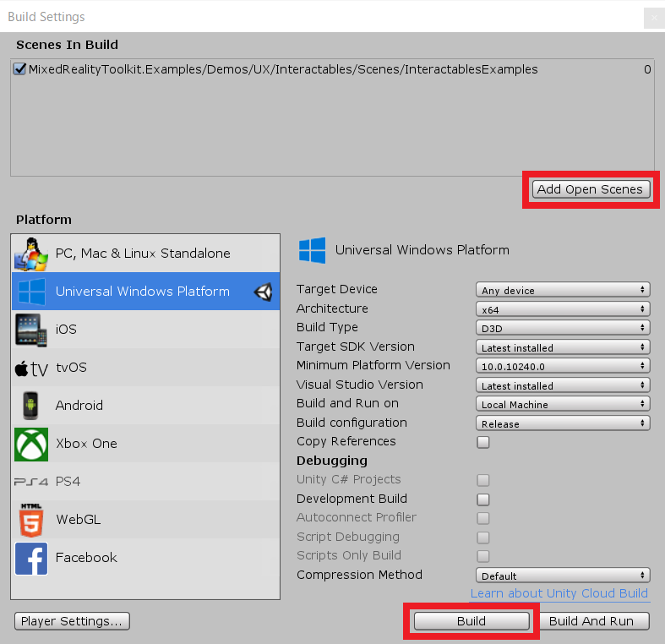The height and width of the screenshot is (644, 665).
Task: Click the Development Build label
Action: tap(352, 499)
